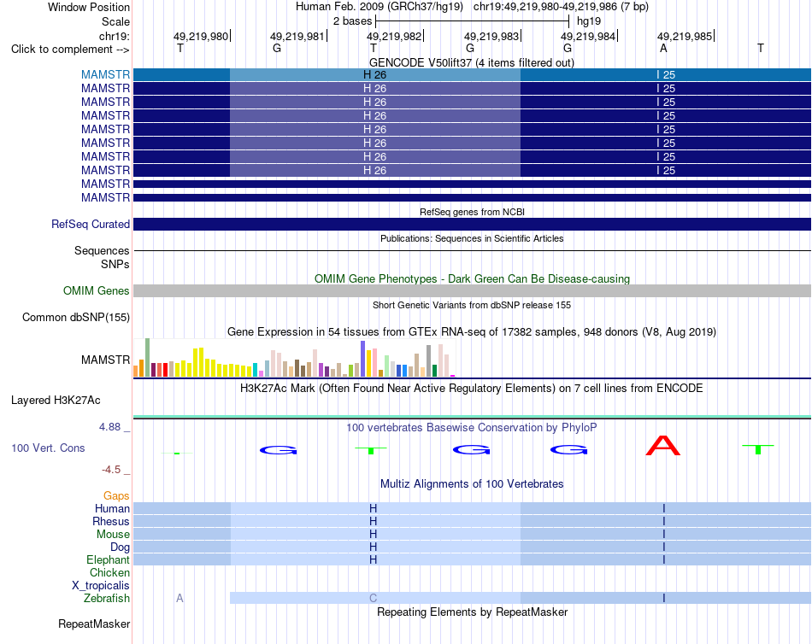Screen dimensions: 812x644
Task: Select the coordinate label 49,219,982
Action: coord(394,36)
